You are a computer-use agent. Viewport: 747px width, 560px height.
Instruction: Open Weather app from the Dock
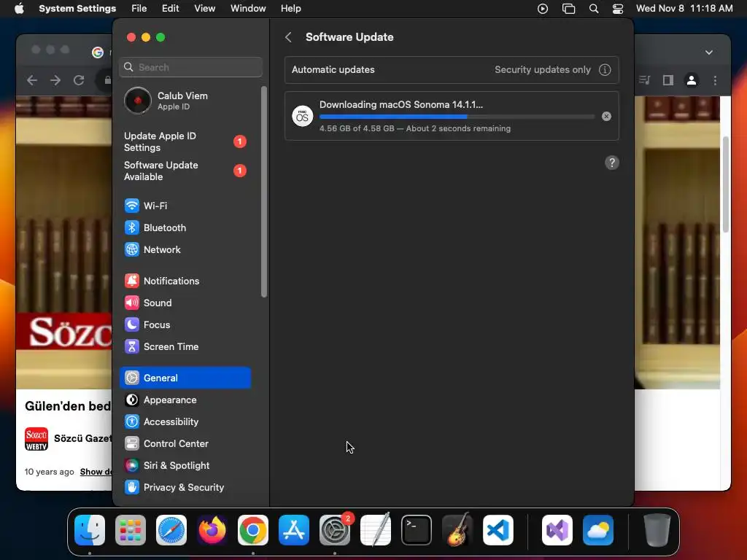click(x=598, y=530)
